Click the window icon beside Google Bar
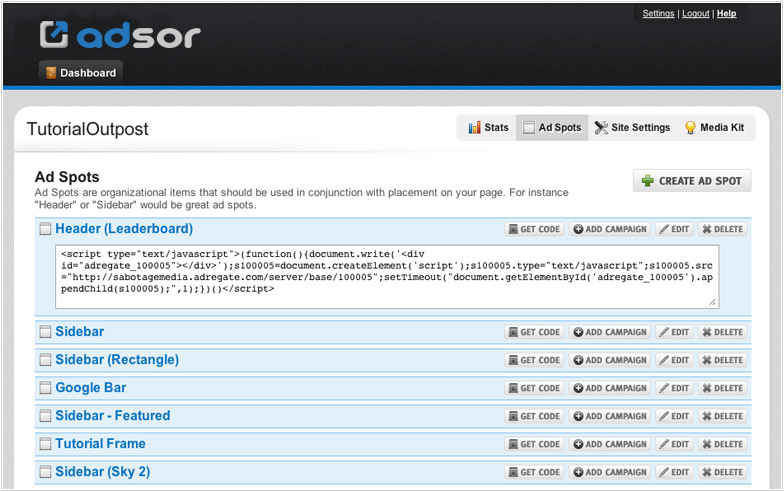 tap(45, 388)
